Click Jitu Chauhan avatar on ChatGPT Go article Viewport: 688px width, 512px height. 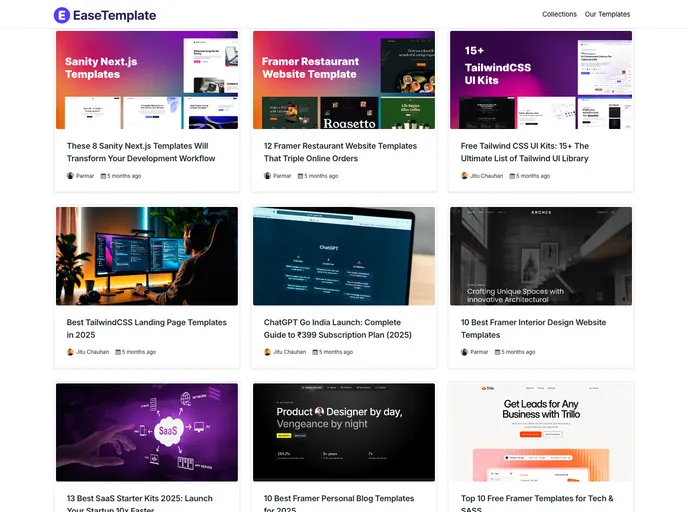coord(267,352)
